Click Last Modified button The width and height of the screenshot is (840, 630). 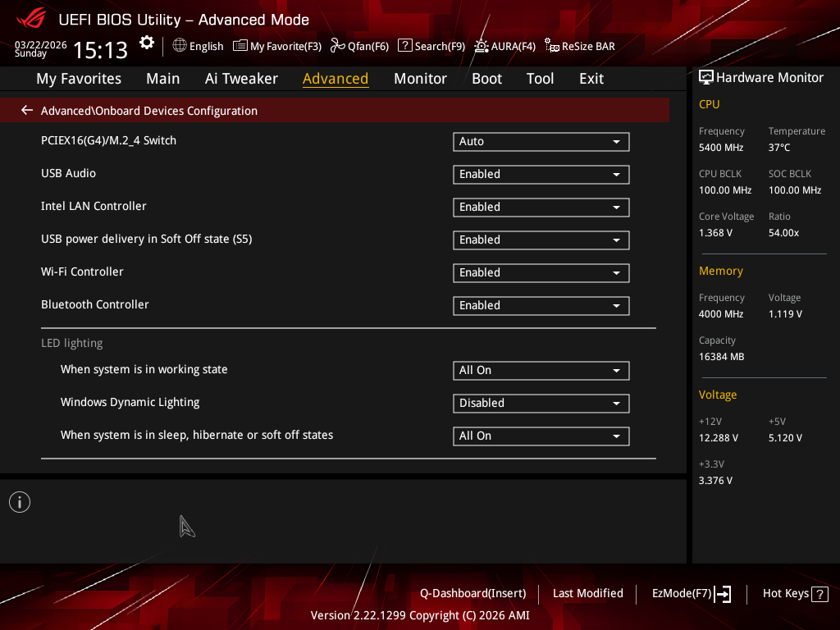pyautogui.click(x=587, y=594)
